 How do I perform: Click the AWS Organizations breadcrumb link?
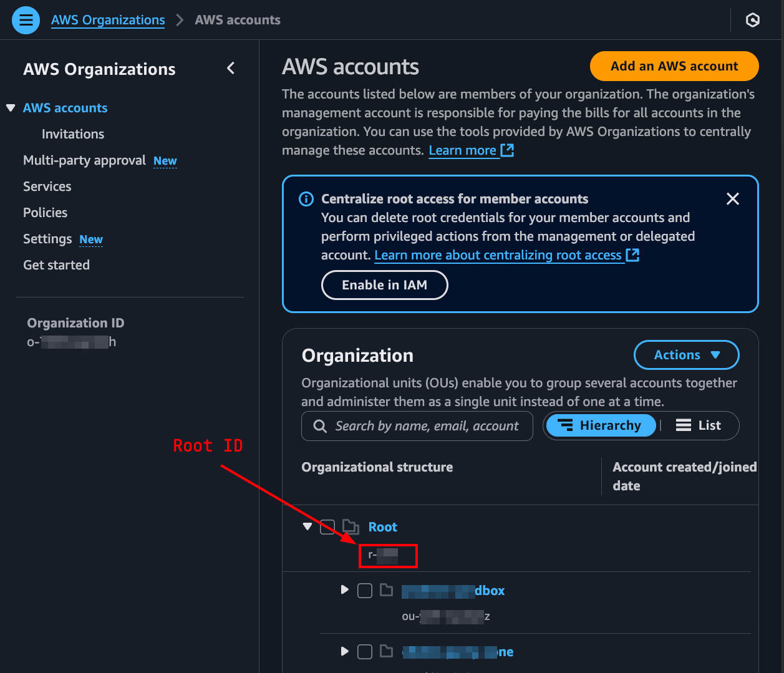[108, 20]
